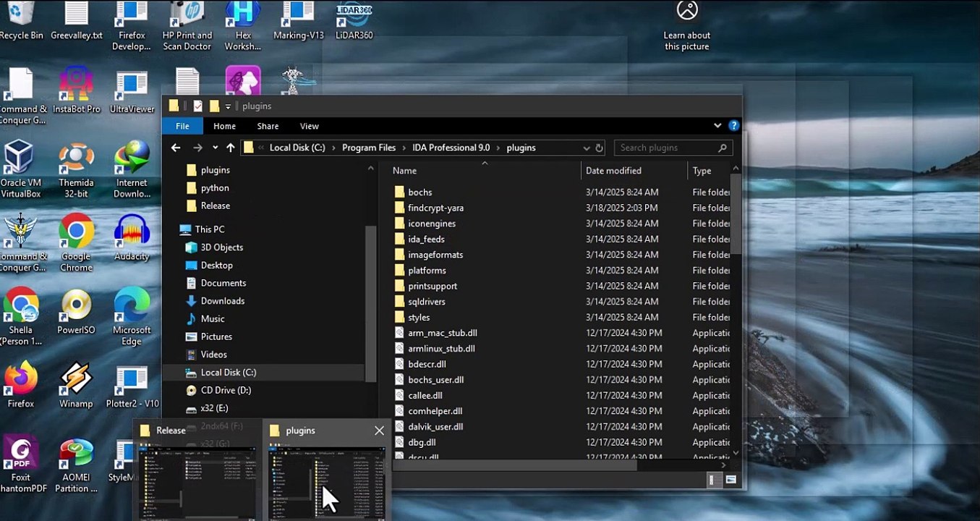The width and height of the screenshot is (980, 521).
Task: Open Internet Download Manager shortcut
Action: click(x=132, y=169)
